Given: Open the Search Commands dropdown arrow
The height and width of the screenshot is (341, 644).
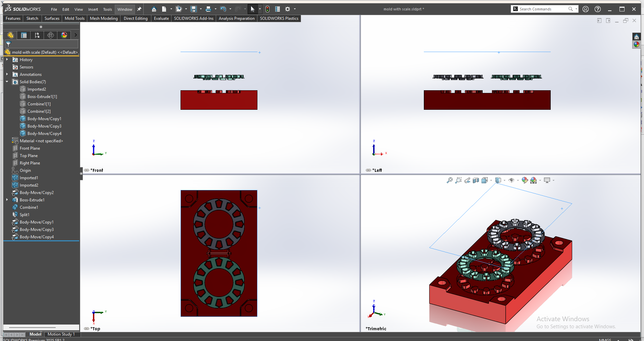Looking at the screenshot, I should (x=576, y=9).
